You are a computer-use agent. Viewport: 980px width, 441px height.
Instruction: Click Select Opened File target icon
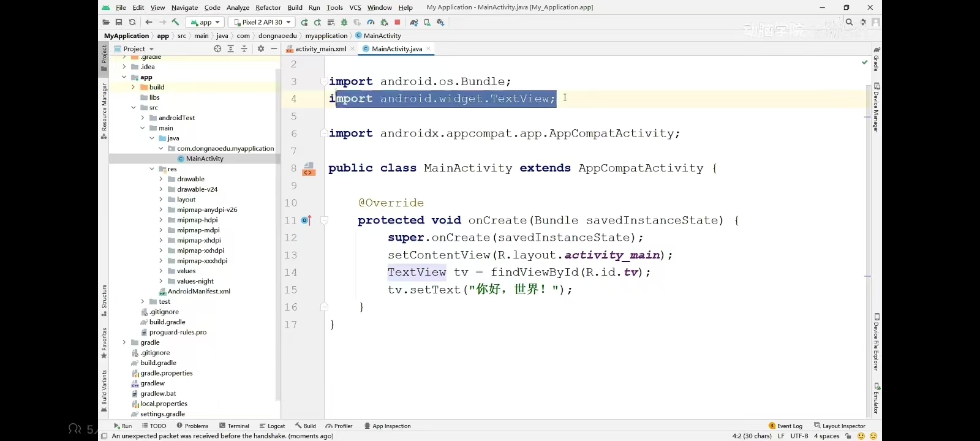(x=217, y=48)
